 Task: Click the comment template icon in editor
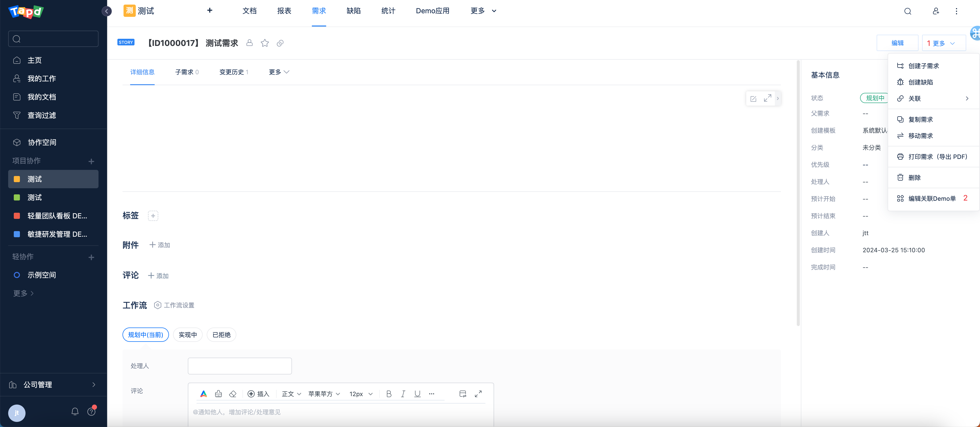coord(463,394)
